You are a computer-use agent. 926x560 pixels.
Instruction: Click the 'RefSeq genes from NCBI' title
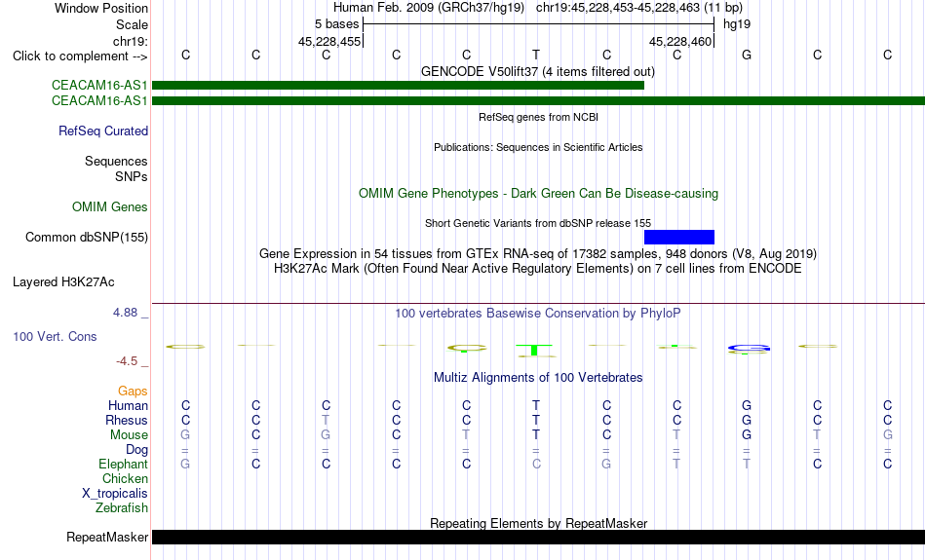539,117
